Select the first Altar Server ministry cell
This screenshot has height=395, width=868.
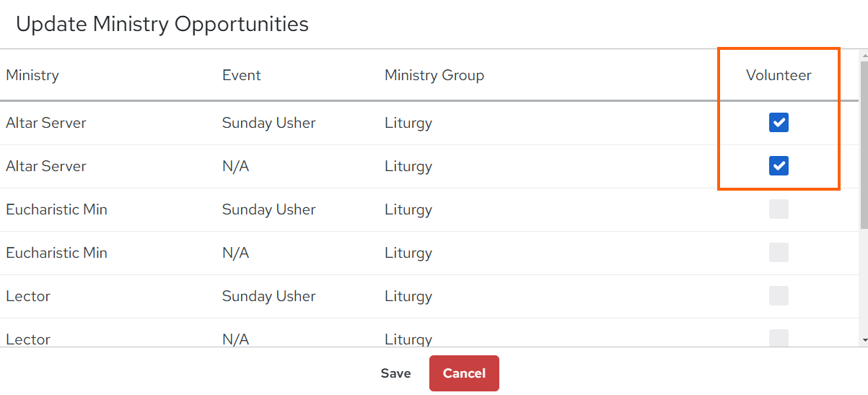(46, 123)
